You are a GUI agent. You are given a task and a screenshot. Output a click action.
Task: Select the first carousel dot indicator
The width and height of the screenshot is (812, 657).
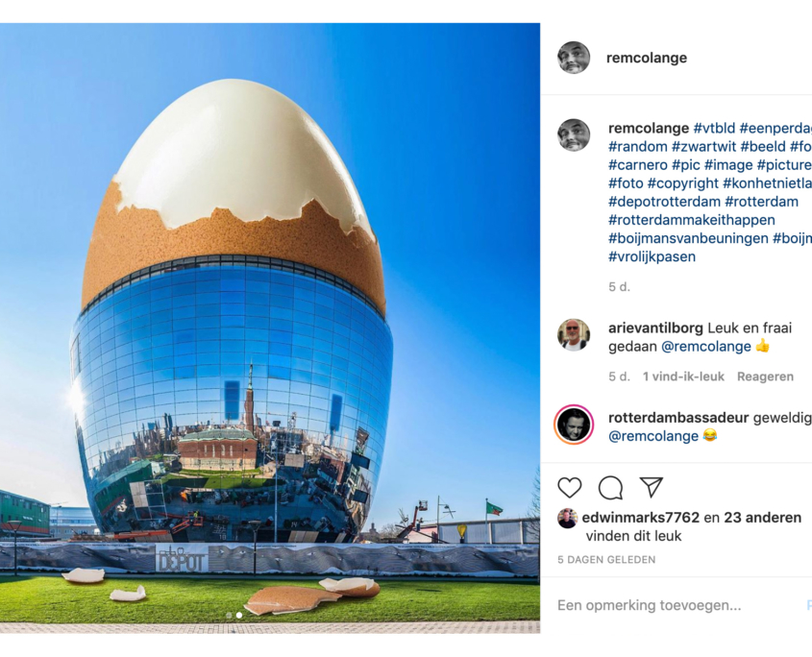click(x=230, y=615)
